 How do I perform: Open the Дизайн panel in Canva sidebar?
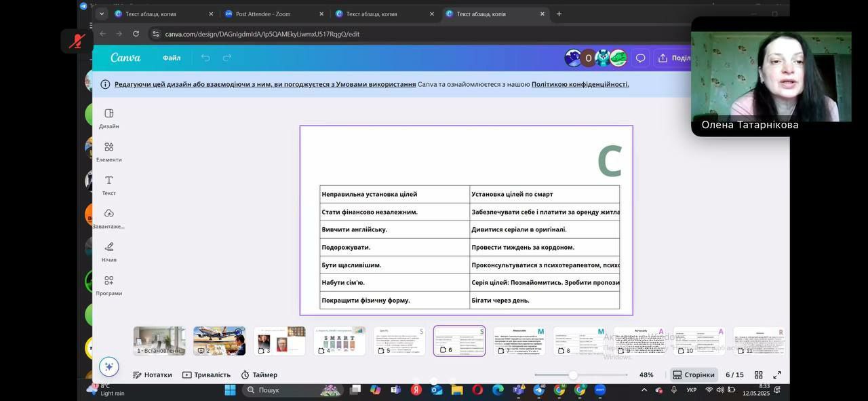pyautogui.click(x=108, y=118)
